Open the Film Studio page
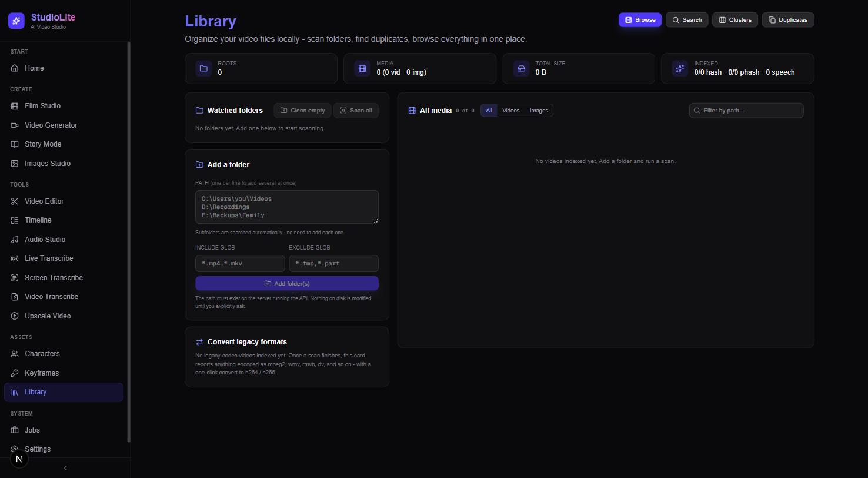 click(x=64, y=106)
